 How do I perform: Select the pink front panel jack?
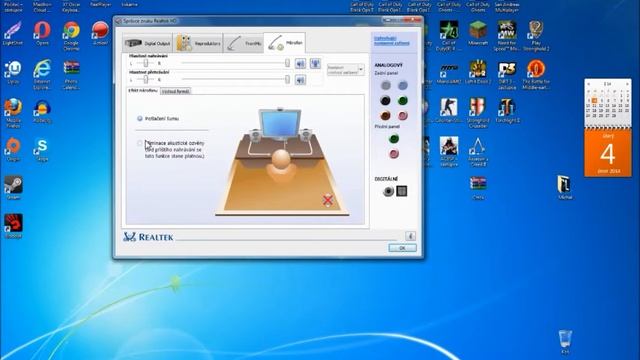tap(393, 154)
